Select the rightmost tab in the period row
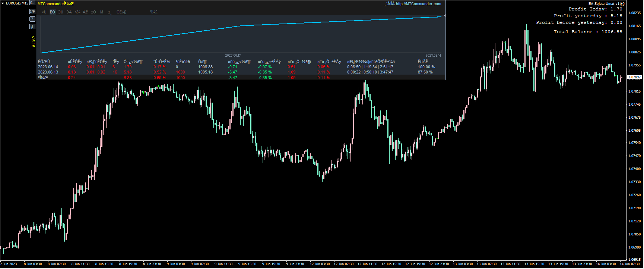Image resolution: width=644 pixels, height=269 pixels. click(x=153, y=12)
